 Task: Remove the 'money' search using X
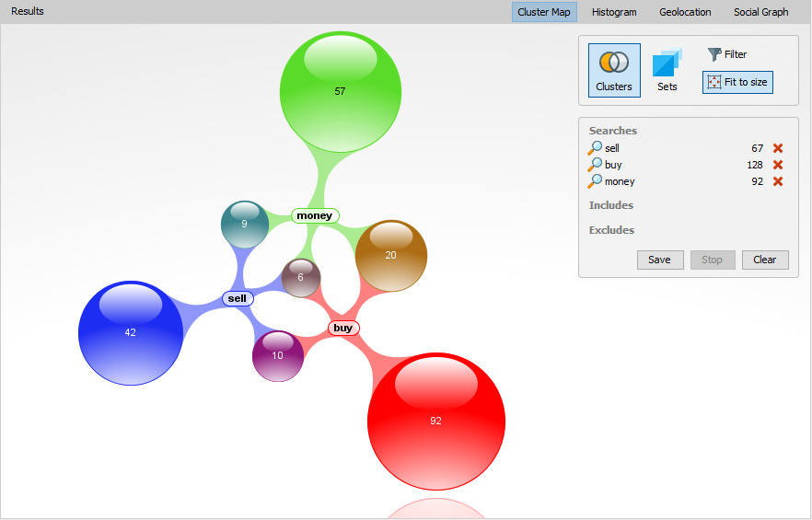778,181
